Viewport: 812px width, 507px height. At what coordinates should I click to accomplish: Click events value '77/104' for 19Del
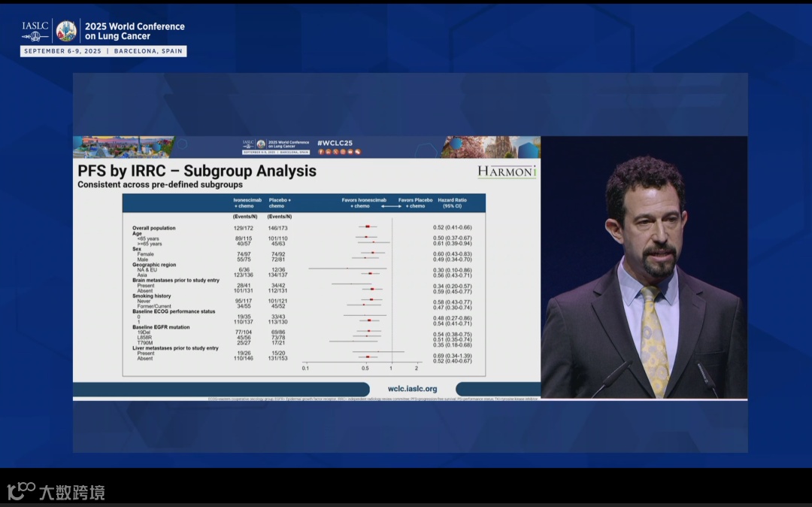pyautogui.click(x=244, y=332)
